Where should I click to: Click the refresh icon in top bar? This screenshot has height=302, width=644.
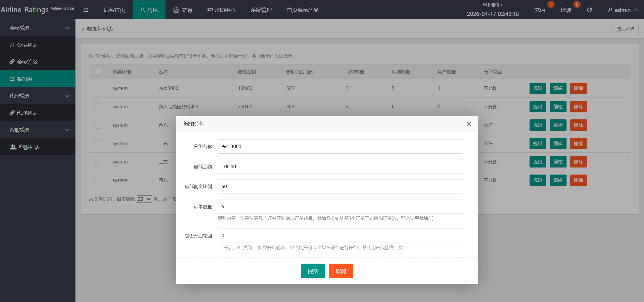click(589, 10)
